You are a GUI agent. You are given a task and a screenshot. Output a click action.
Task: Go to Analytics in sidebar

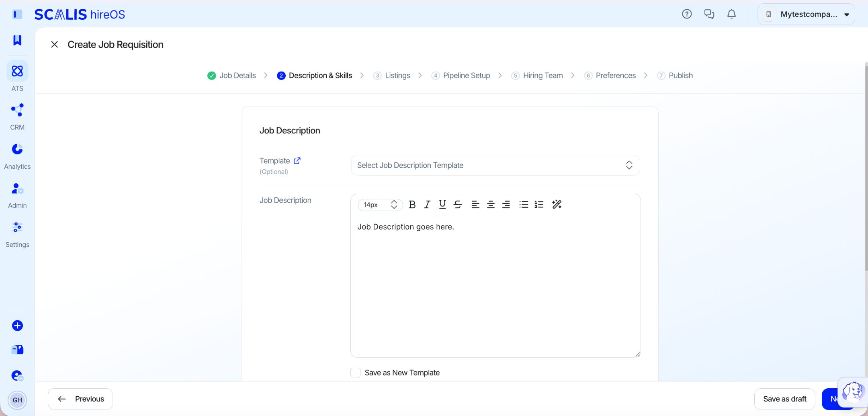click(17, 156)
